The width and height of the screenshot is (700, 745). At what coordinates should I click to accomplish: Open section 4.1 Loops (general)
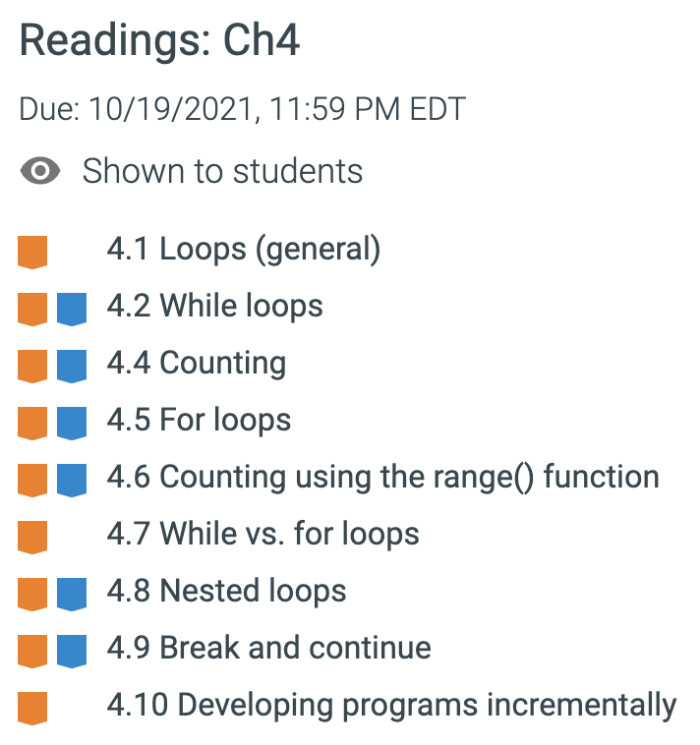click(244, 249)
